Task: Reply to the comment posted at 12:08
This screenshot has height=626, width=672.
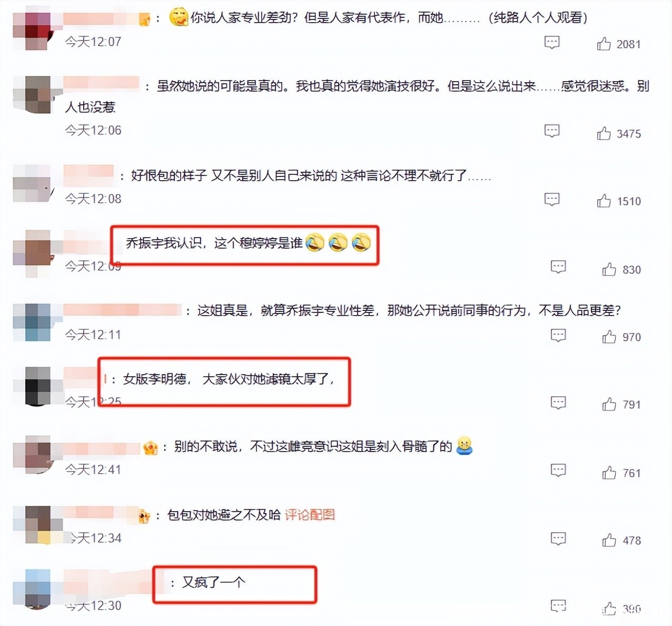Action: pyautogui.click(x=552, y=199)
